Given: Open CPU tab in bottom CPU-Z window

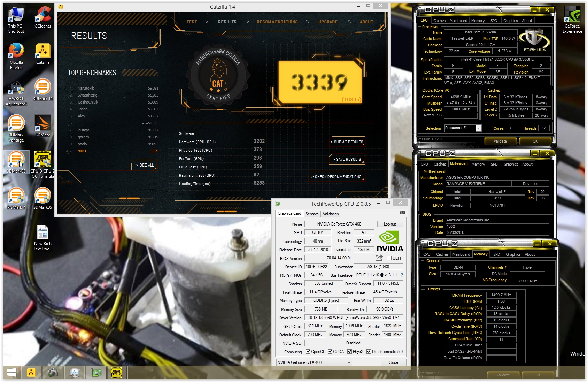Looking at the screenshot, I should pyautogui.click(x=427, y=254).
